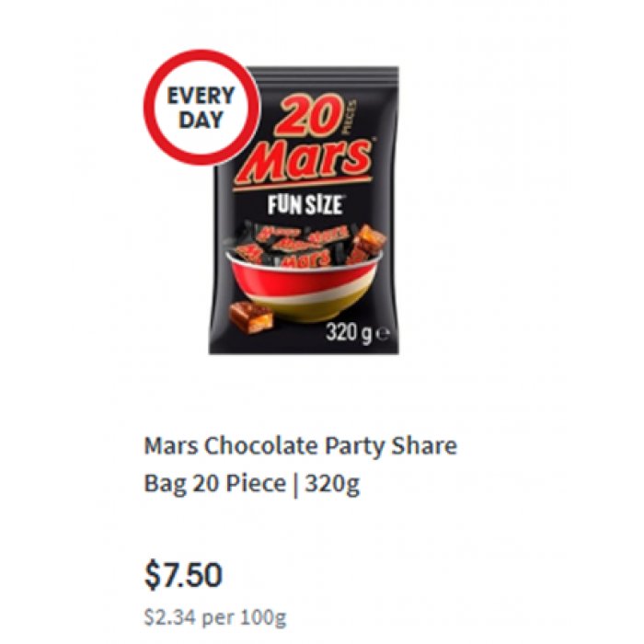Open the Mars Fun Size product image
Viewport: 644px width, 644px height.
304,211
